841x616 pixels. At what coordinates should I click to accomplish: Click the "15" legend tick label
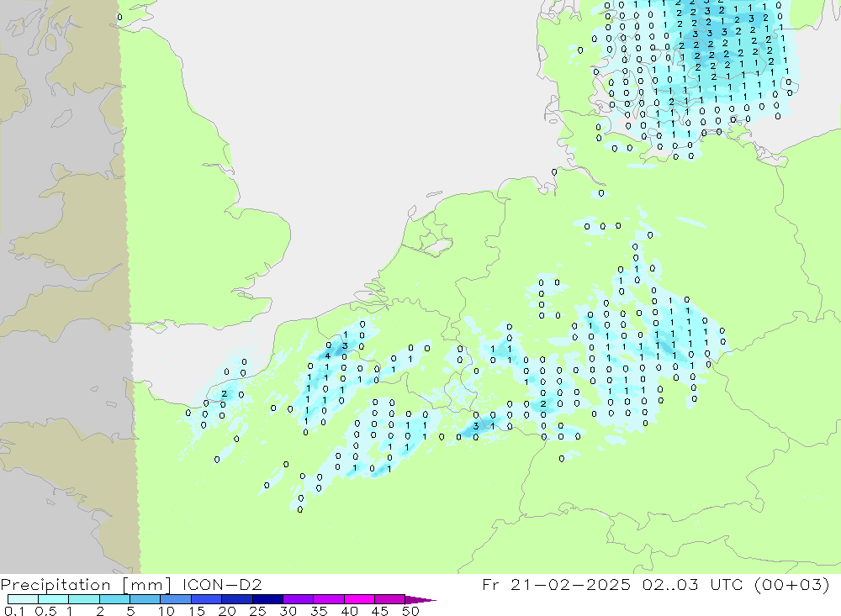click(197, 611)
